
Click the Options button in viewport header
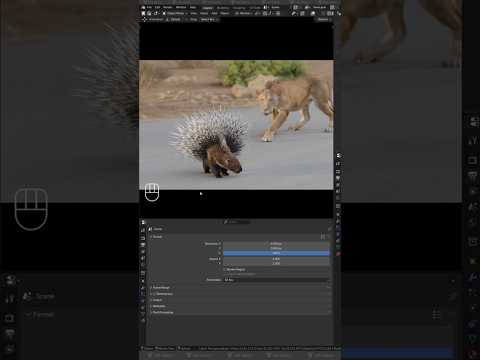tap(323, 19)
